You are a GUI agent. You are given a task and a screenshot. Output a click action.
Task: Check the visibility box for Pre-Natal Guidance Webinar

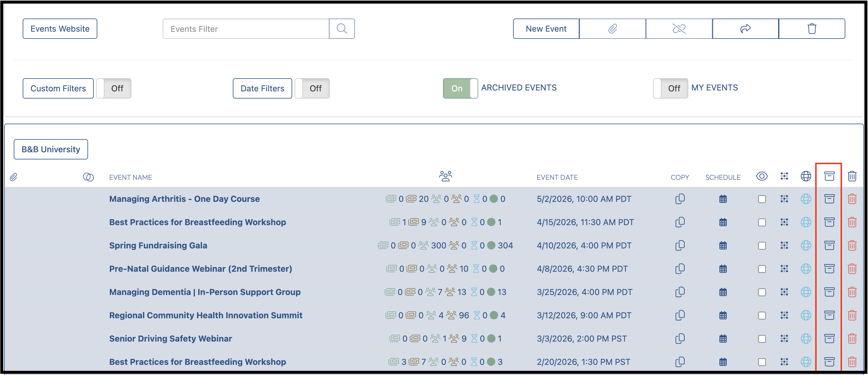point(762,269)
